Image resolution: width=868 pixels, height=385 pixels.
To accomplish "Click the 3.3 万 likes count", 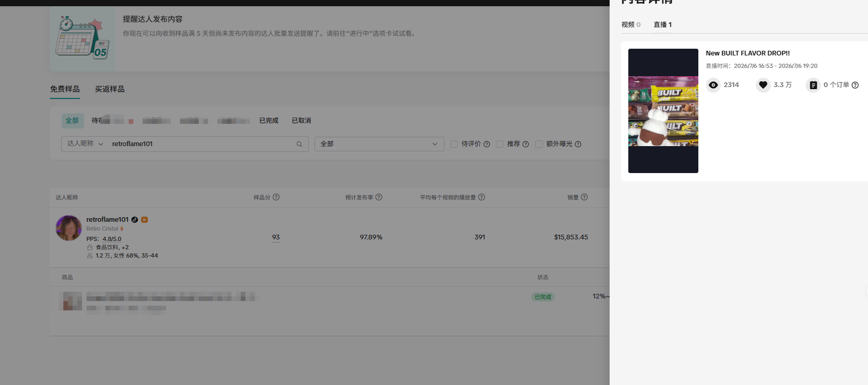I will tap(782, 85).
